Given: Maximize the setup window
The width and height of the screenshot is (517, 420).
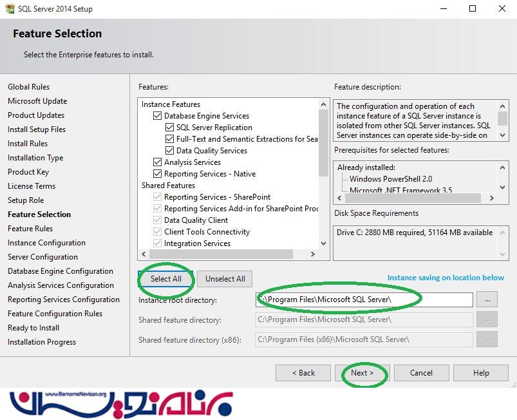Looking at the screenshot, I should tap(473, 8).
